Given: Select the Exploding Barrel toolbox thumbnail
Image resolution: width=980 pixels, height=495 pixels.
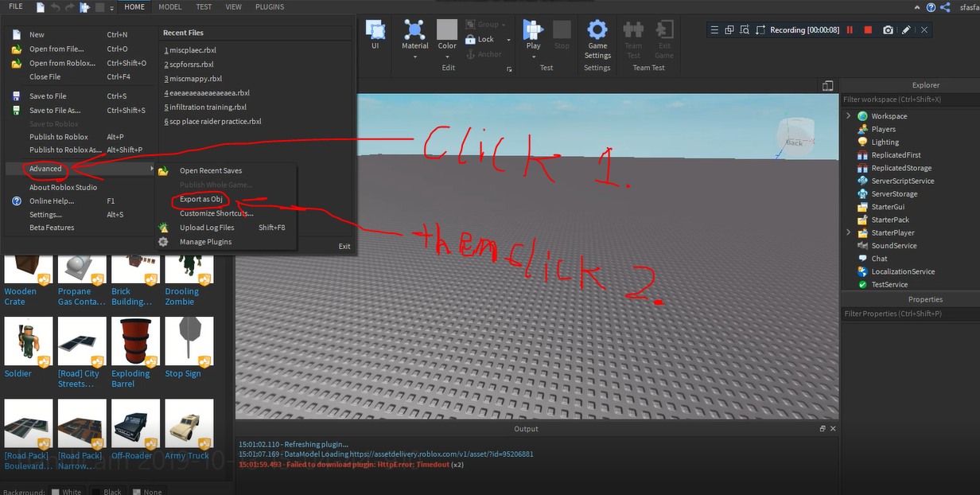Looking at the screenshot, I should click(x=136, y=341).
